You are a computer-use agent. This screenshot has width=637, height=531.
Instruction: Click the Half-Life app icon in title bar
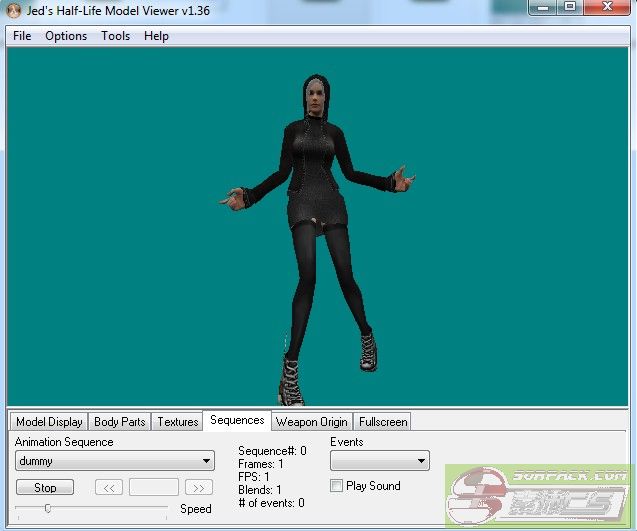pyautogui.click(x=14, y=11)
